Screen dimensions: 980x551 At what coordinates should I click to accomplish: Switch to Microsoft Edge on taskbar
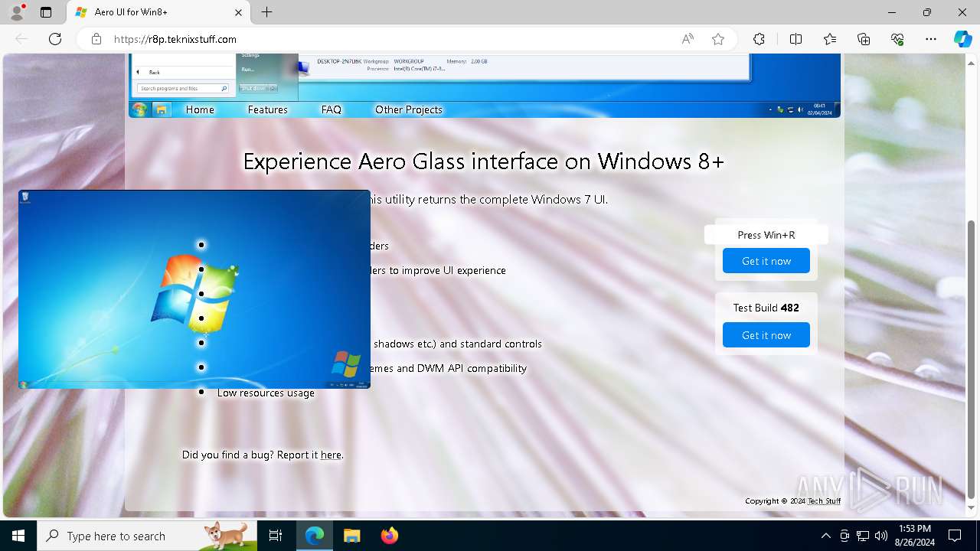315,536
